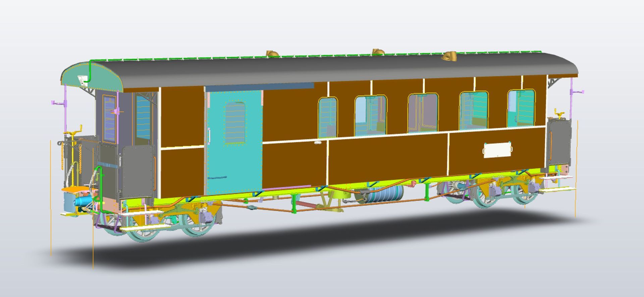Screen dimensions: 644x297
Task: Click the narrow leftmost side window beside the door
Action: click(x=328, y=117)
